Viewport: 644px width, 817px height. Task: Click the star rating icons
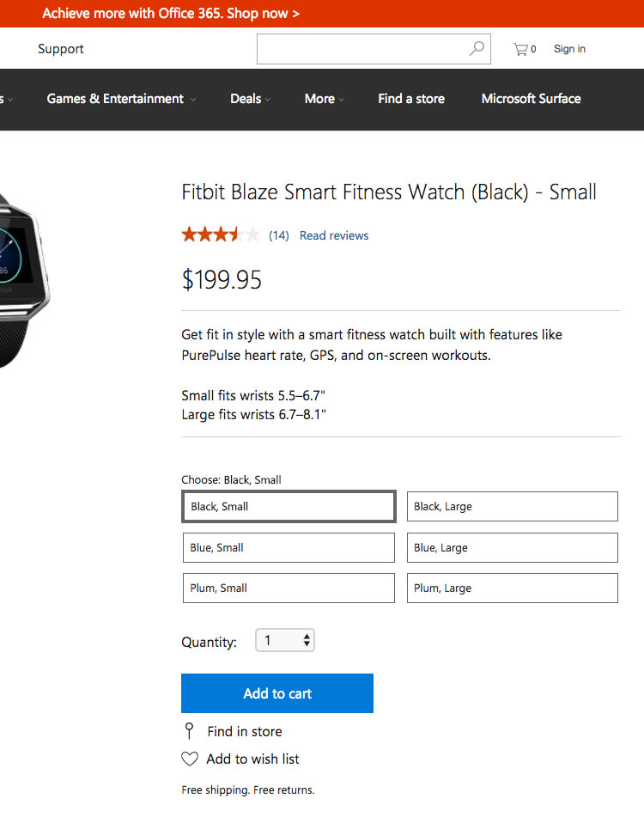[x=220, y=235]
